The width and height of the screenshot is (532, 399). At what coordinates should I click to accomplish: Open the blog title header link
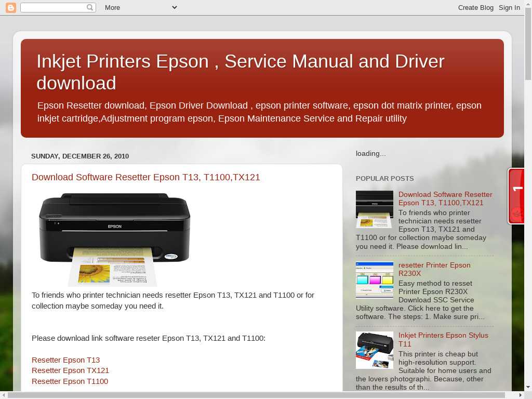pos(241,72)
